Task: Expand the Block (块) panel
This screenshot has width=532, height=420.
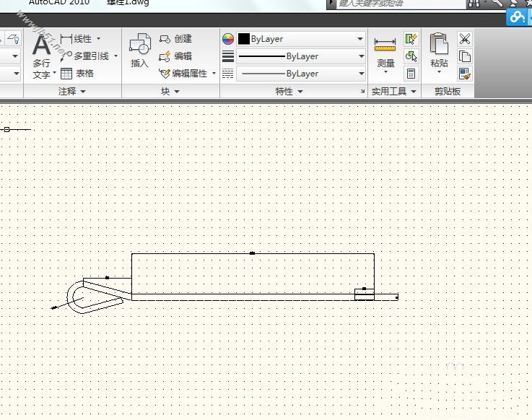Action: pyautogui.click(x=170, y=91)
